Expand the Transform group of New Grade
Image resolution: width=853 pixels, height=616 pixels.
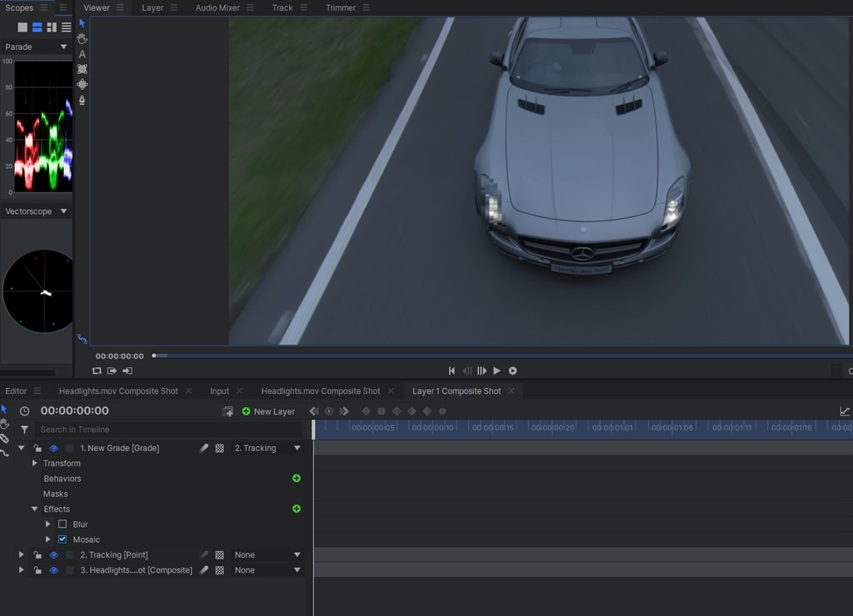(35, 463)
